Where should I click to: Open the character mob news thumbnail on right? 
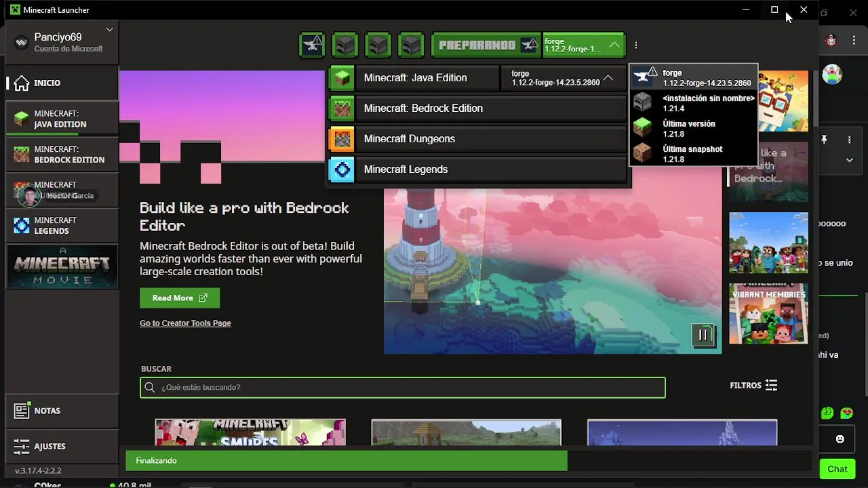click(783, 101)
